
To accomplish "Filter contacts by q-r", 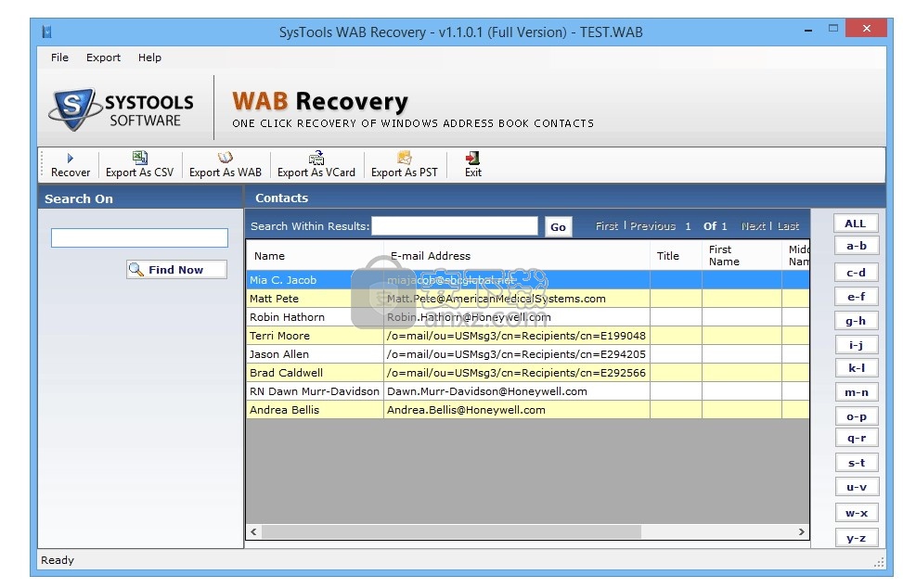I will pyautogui.click(x=857, y=438).
